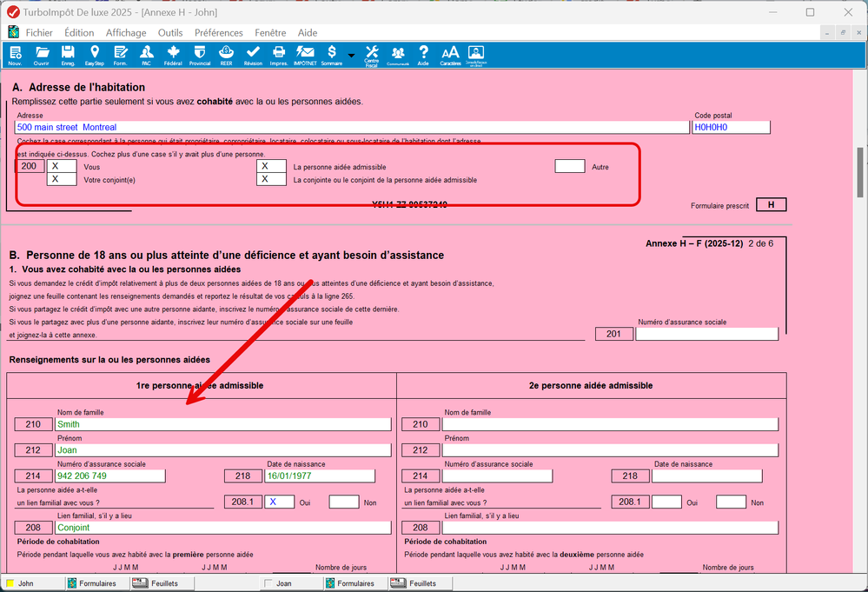Open Joan's Feuillets button
The height and width of the screenshot is (592, 868).
414,583
